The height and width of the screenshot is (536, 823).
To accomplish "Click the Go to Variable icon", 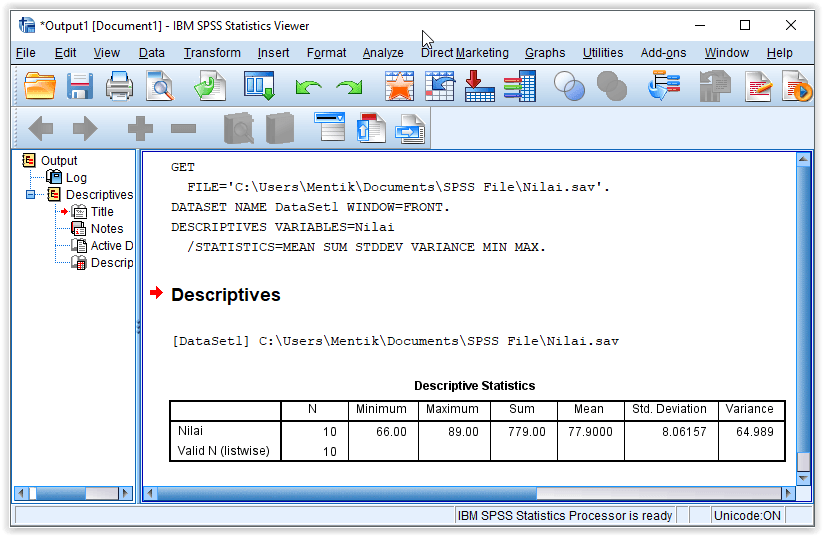I will 480,86.
